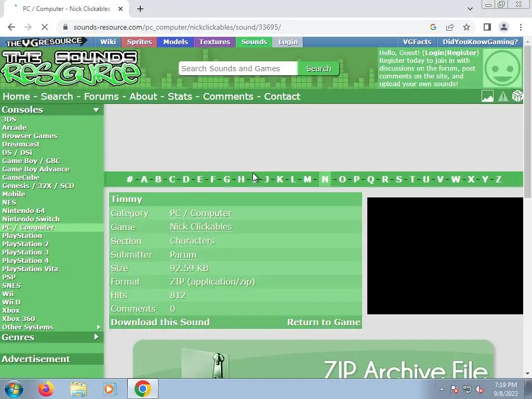The width and height of the screenshot is (532, 399).
Task: Expand the Genres sidebar section
Action: [96, 337]
